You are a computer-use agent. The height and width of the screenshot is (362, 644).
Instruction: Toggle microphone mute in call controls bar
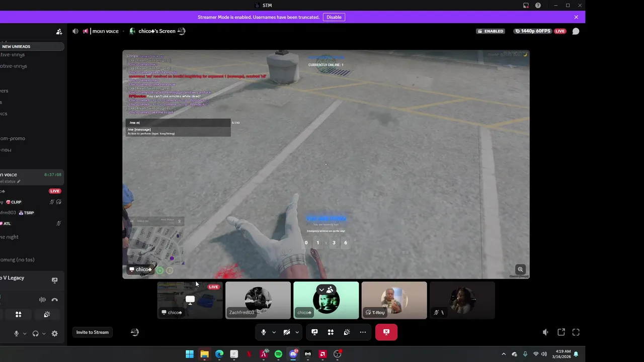263,332
